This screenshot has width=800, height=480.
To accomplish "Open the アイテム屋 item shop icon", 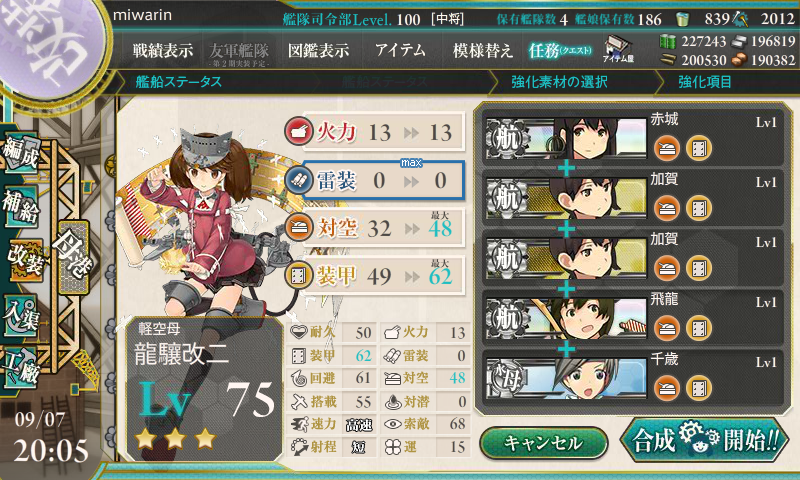I will point(618,50).
